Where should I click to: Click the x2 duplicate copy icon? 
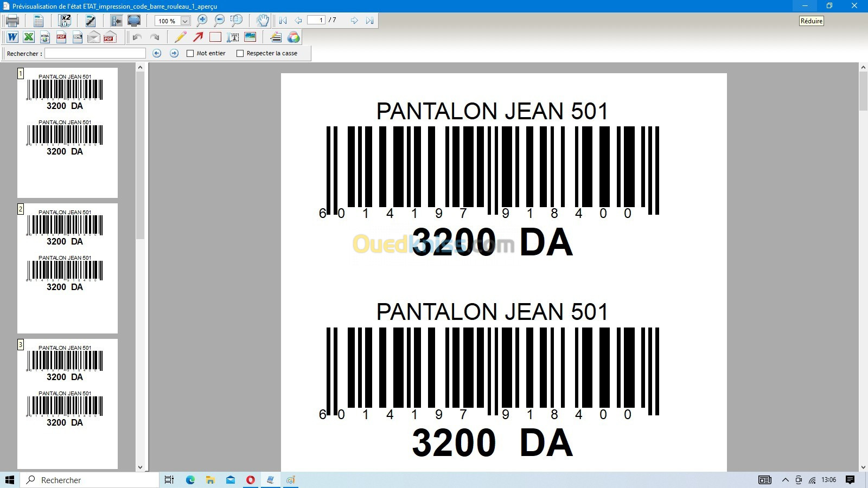click(x=65, y=21)
